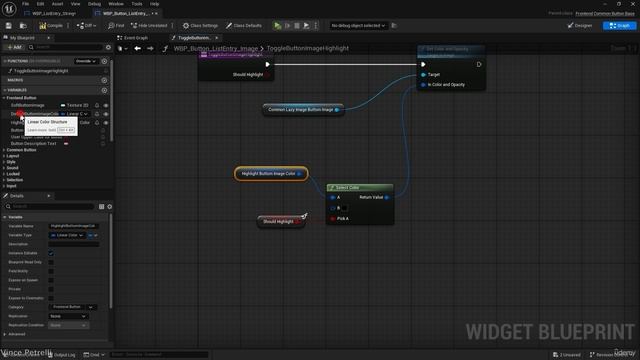Image resolution: width=640 pixels, height=360 pixels.
Task: Open the Category Frontend Button dropdown
Action: tap(73, 307)
